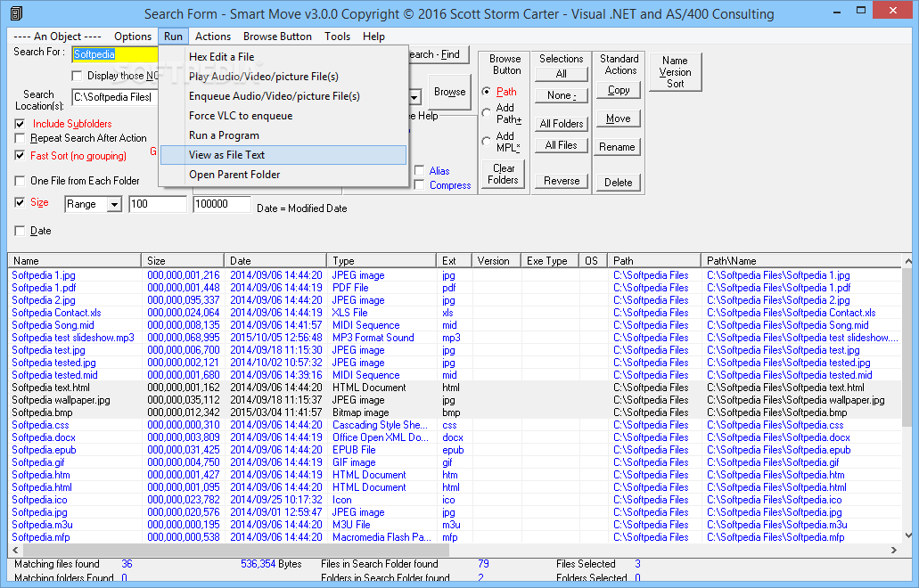Choose Enqueue Audio/Video/picture File(s)
The image size is (919, 588).
click(x=283, y=96)
